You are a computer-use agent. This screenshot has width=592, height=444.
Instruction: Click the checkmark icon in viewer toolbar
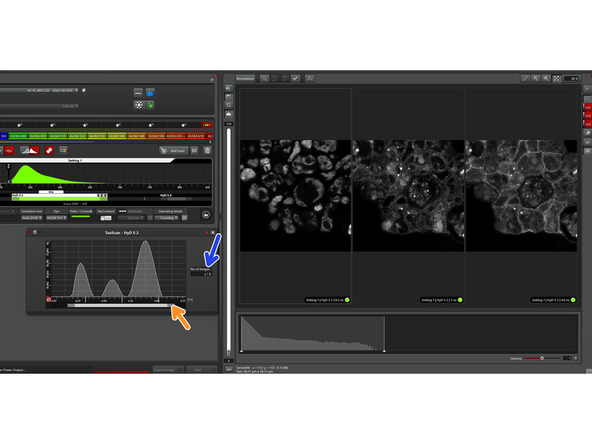(295, 79)
